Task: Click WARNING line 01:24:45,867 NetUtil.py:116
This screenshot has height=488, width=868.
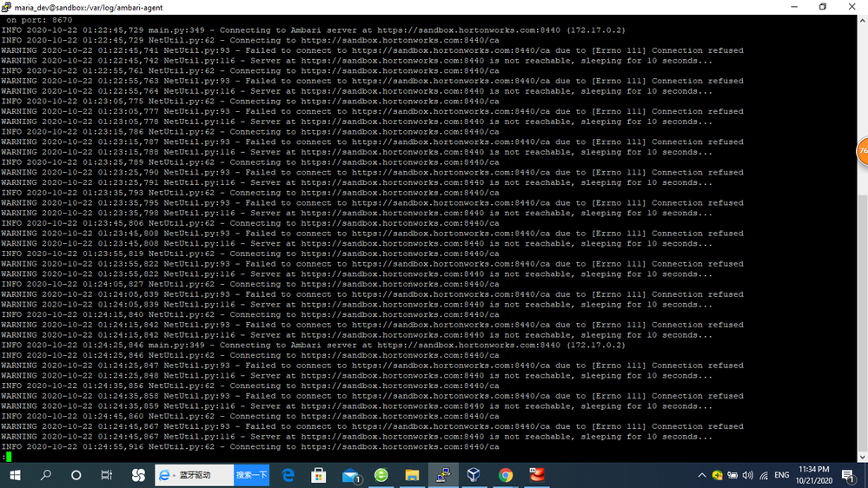Action: (356, 437)
